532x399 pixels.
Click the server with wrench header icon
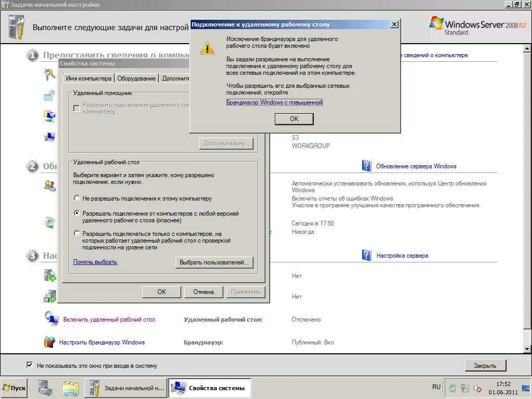(16, 27)
